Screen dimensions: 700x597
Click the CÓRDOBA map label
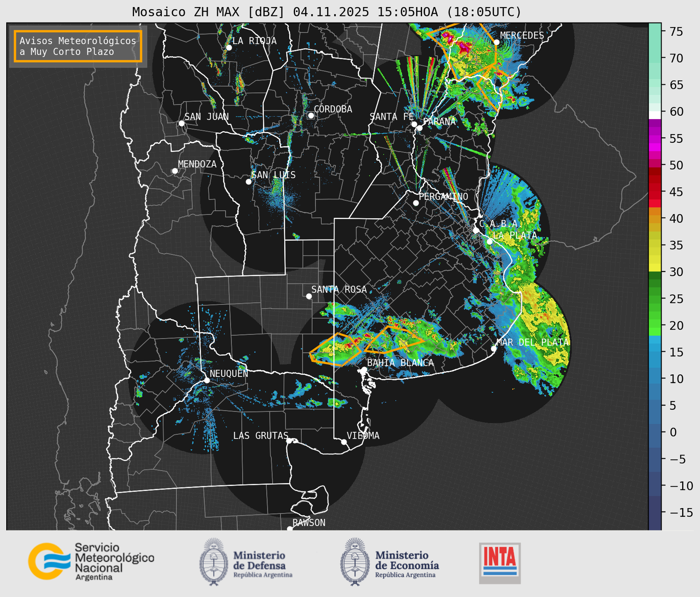[x=333, y=109]
